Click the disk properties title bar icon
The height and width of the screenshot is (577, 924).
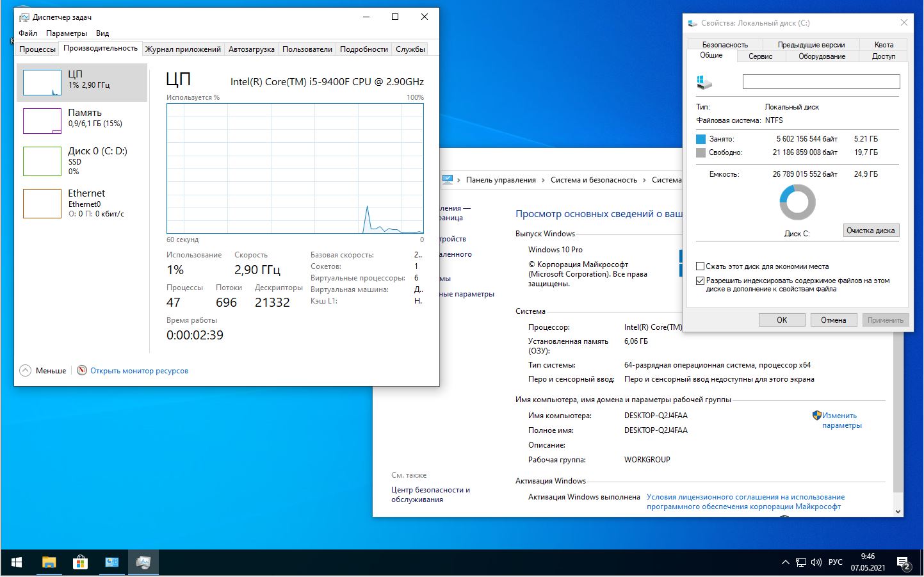[692, 23]
